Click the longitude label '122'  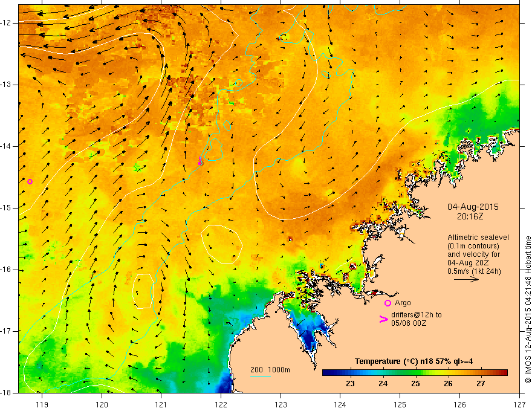[221, 404]
